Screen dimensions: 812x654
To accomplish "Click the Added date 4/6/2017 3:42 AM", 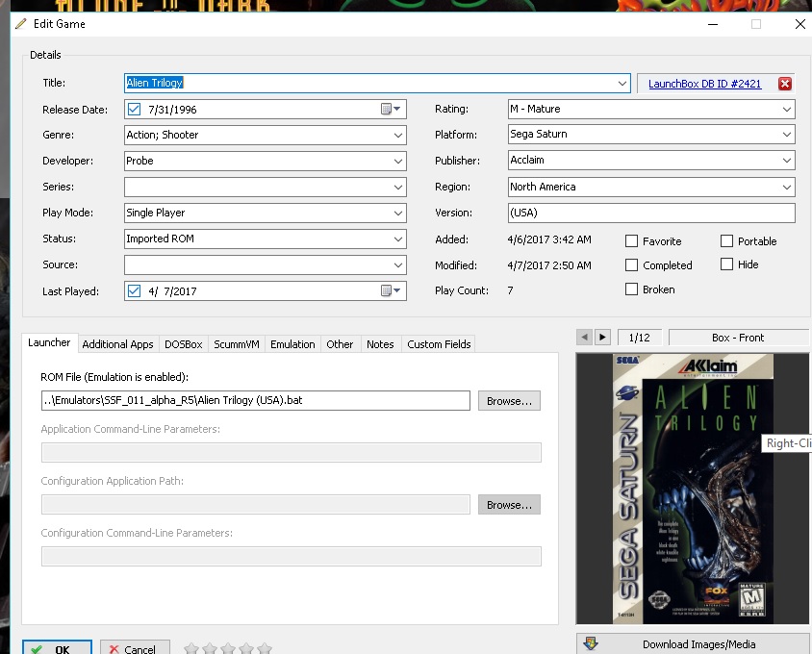I will [x=549, y=239].
